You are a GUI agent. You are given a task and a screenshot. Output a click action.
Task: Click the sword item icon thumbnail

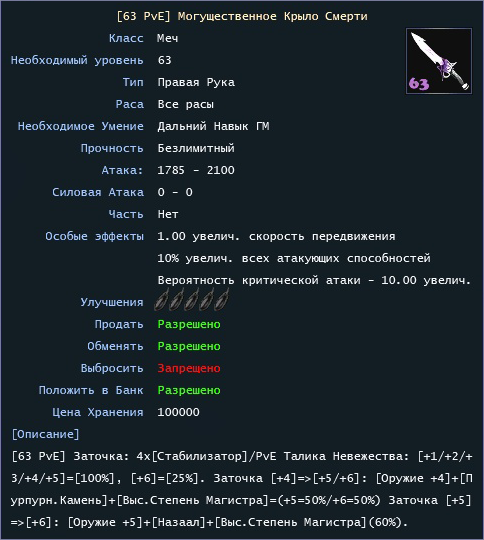(439, 61)
